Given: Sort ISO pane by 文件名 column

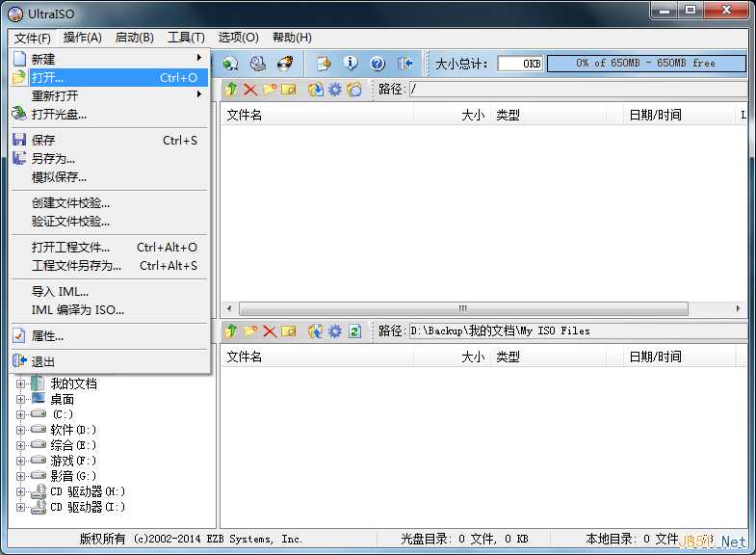Looking at the screenshot, I should [x=318, y=116].
